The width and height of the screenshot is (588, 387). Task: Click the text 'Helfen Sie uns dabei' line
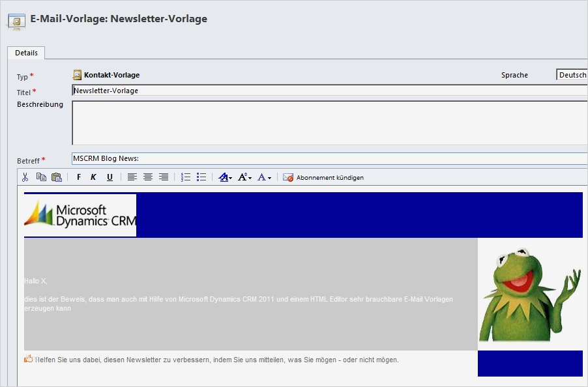(x=216, y=360)
